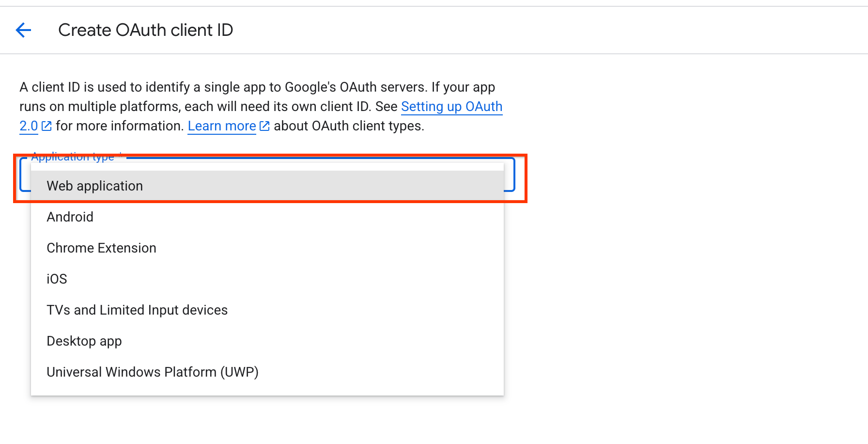Click the Create OAuth client ID title
This screenshot has width=868, height=444.
[x=145, y=30]
